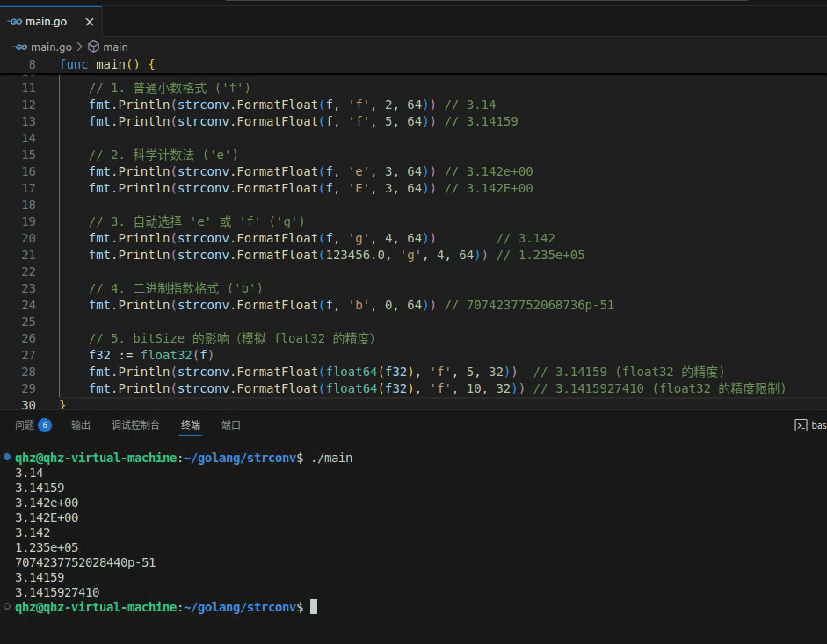Open the 问题 problems panel tab
Screen dimensions: 827x644
(25, 425)
